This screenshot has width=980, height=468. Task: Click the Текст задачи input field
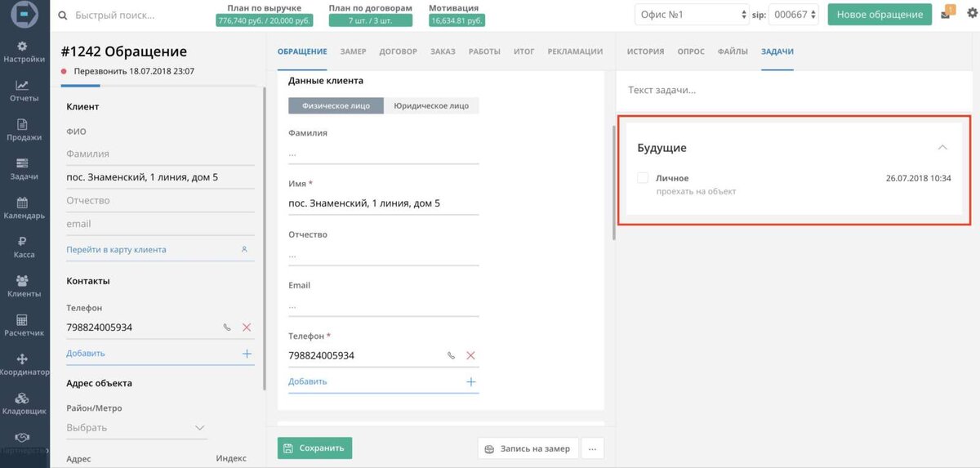pos(794,90)
